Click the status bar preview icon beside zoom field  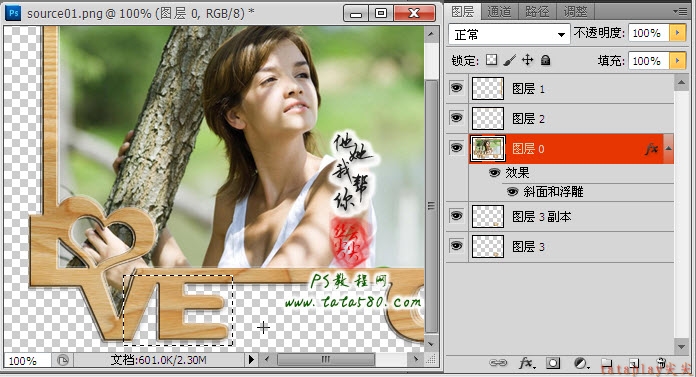tap(63, 360)
